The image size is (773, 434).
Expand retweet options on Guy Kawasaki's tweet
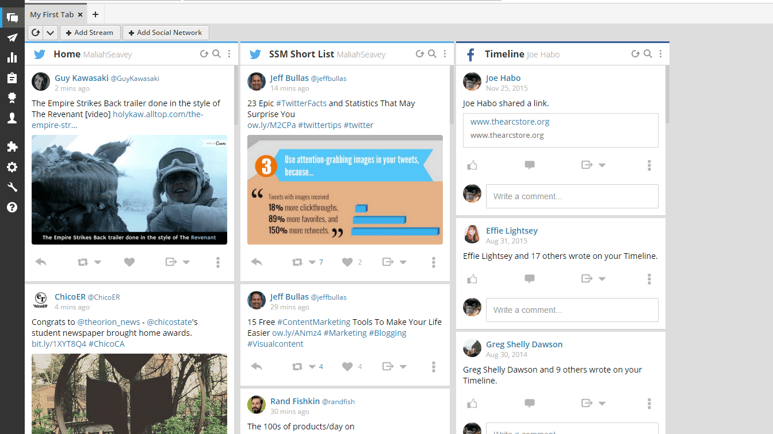(x=98, y=262)
